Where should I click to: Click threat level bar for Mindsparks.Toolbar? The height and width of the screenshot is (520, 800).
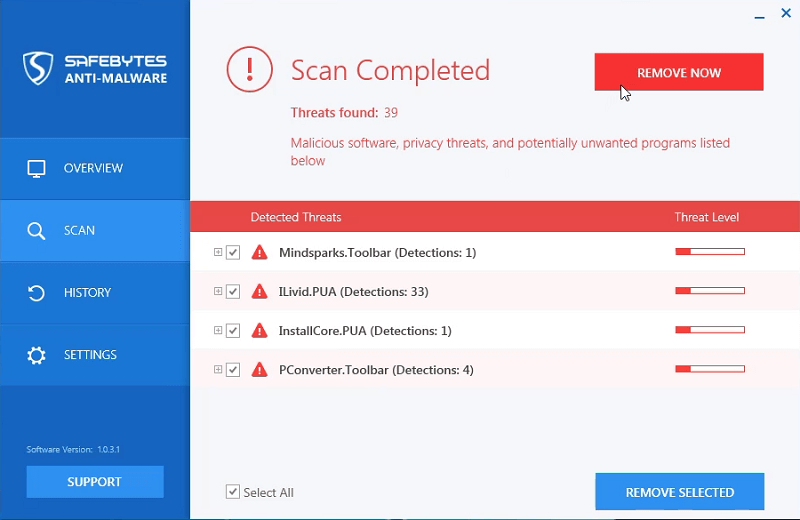(x=710, y=252)
